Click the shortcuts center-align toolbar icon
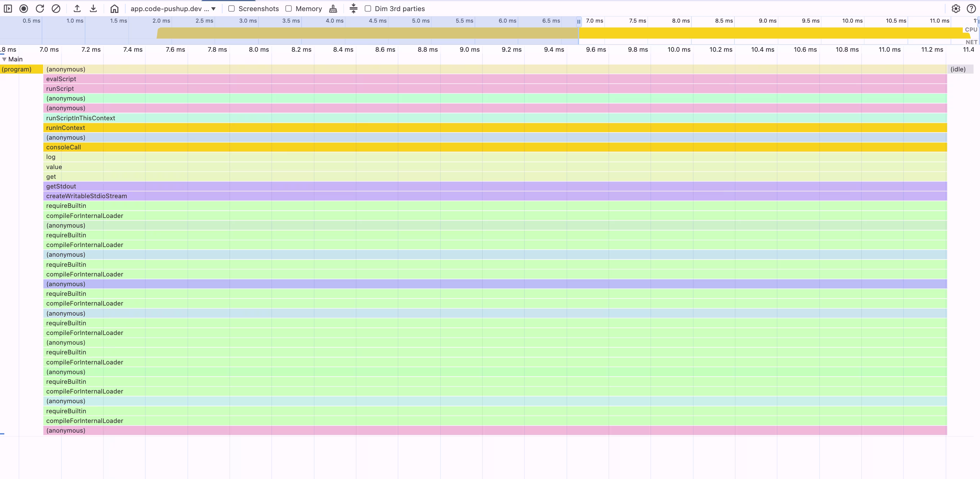The height and width of the screenshot is (479, 980). click(354, 8)
